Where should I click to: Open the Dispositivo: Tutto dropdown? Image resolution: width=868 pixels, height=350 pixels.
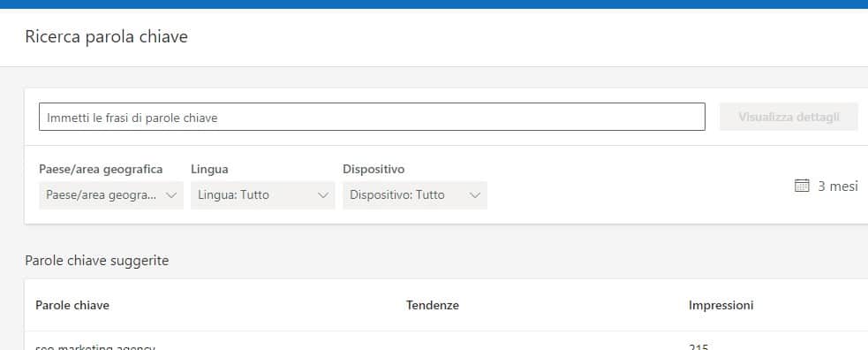pos(415,195)
